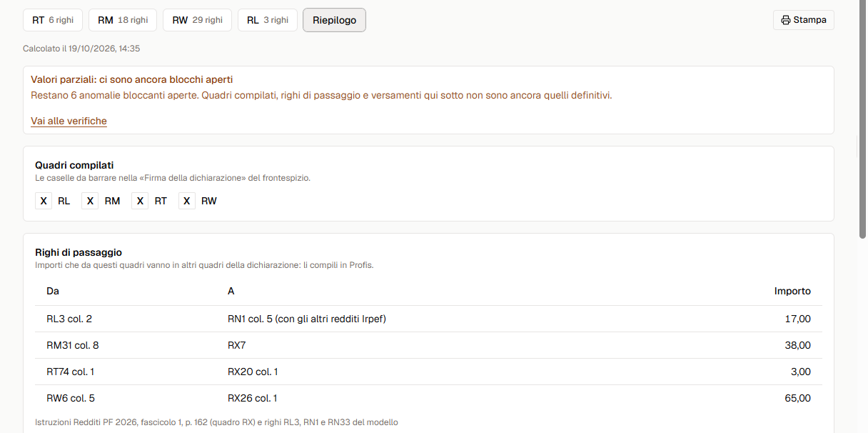This screenshot has height=433, width=868.
Task: Click the amount 38,00
Action: 797,345
